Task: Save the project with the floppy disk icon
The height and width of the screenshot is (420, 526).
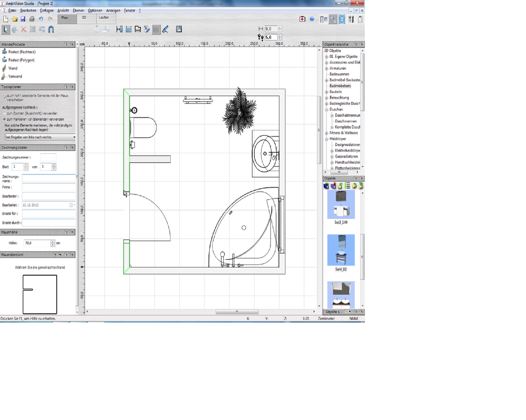Action: click(x=23, y=19)
